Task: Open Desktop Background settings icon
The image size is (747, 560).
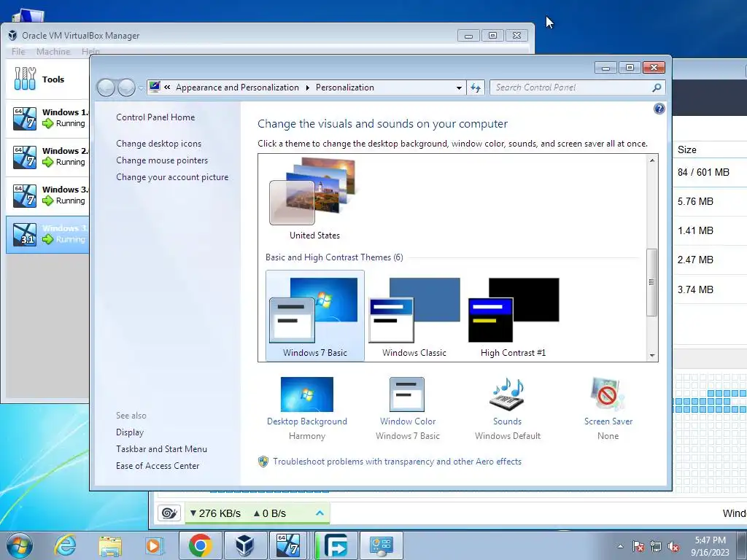Action: click(307, 394)
